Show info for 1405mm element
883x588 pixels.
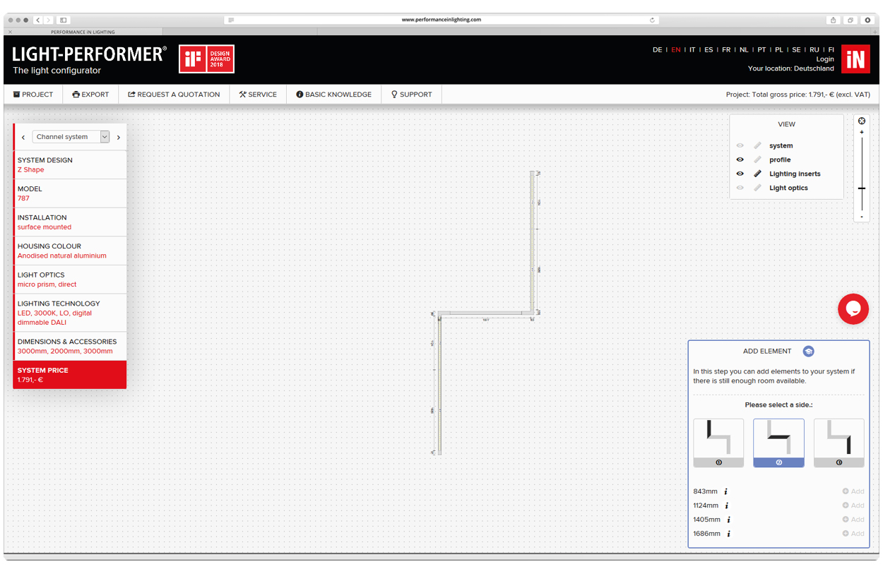click(x=728, y=520)
